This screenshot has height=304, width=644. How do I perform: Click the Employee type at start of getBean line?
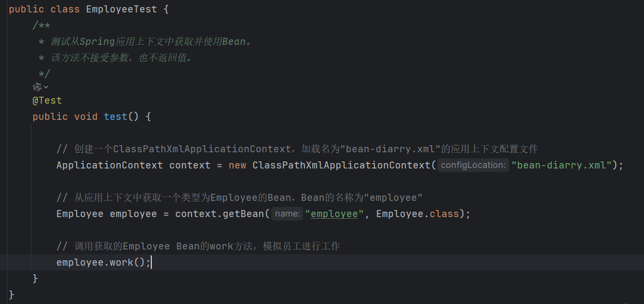(x=80, y=214)
